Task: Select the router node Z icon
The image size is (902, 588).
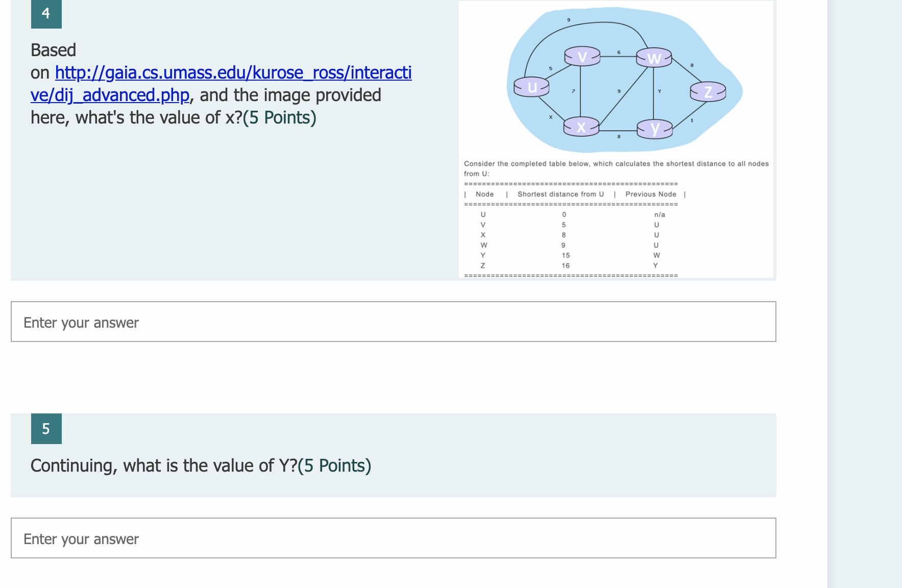Action: tap(708, 92)
